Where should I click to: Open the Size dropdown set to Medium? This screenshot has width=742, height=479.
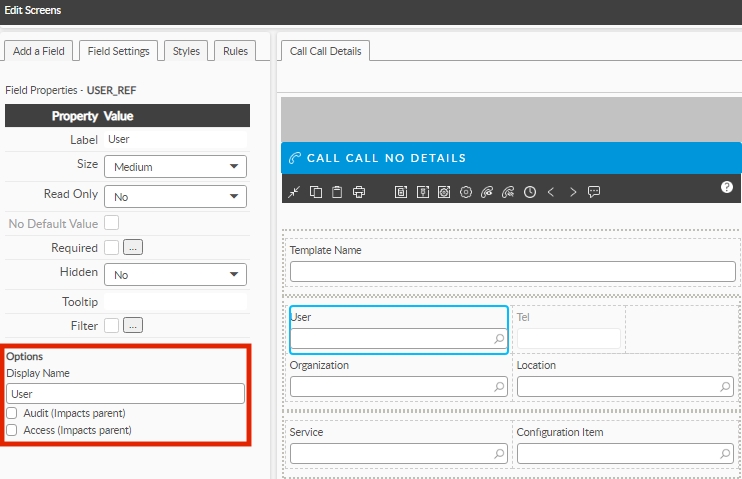coord(175,167)
